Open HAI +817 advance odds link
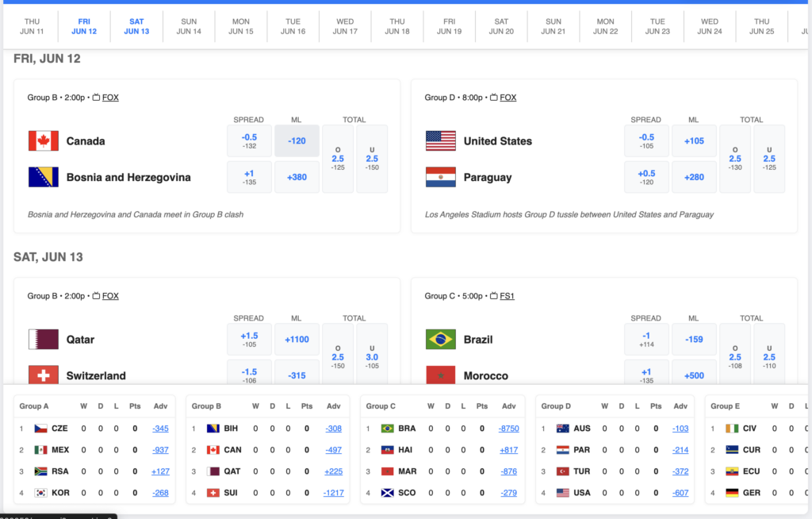This screenshot has width=812, height=519. pyautogui.click(x=508, y=451)
